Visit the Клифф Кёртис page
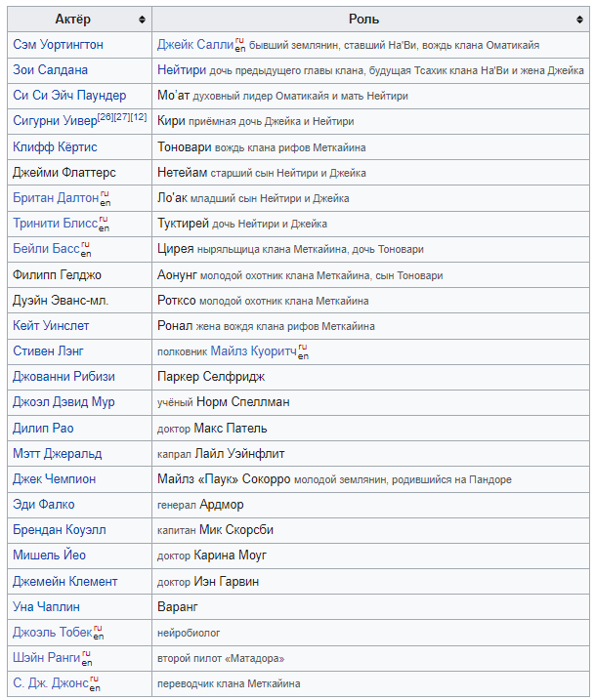This screenshot has height=700, width=595. (x=55, y=146)
